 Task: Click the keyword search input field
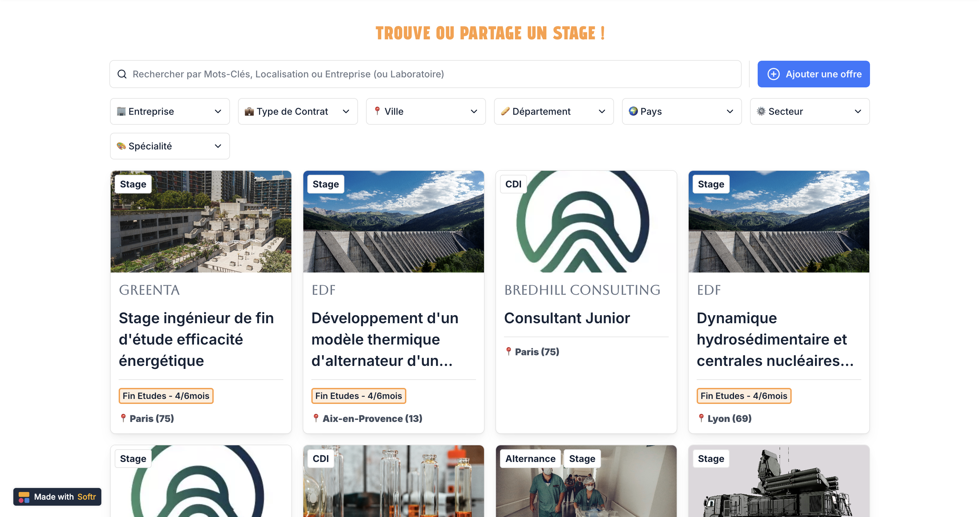(425, 74)
